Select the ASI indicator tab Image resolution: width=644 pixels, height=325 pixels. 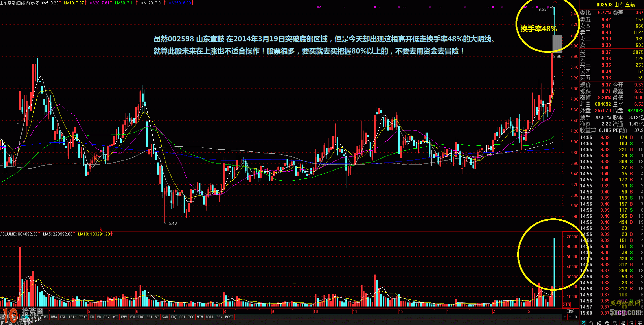[x=115, y=317]
